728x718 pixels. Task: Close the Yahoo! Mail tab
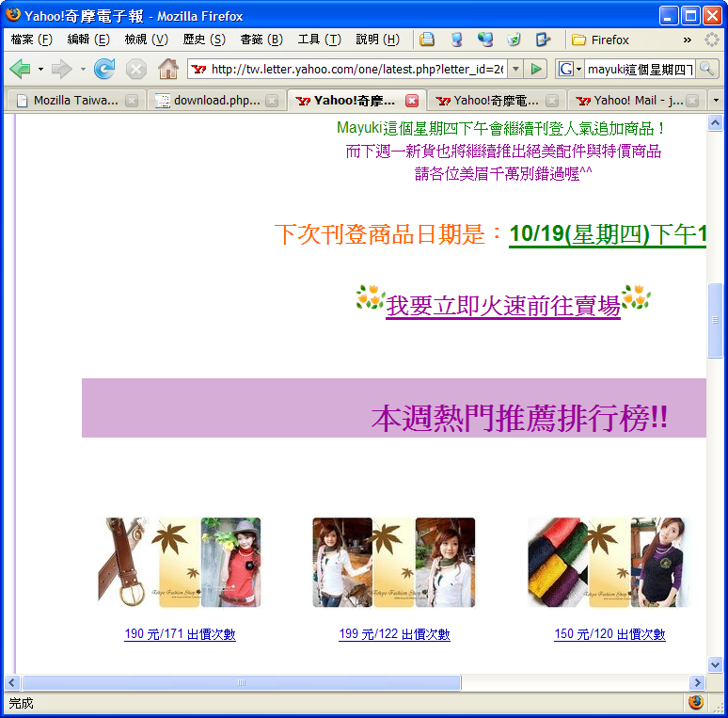click(692, 101)
